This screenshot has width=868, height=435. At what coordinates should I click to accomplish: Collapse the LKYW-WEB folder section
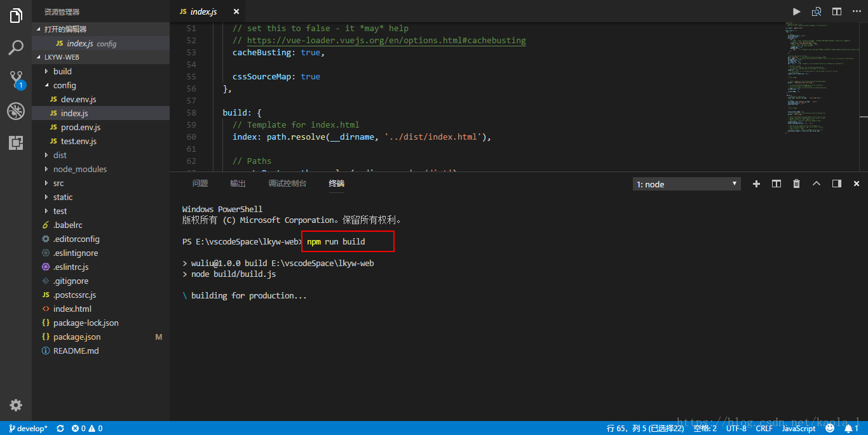click(x=100, y=57)
